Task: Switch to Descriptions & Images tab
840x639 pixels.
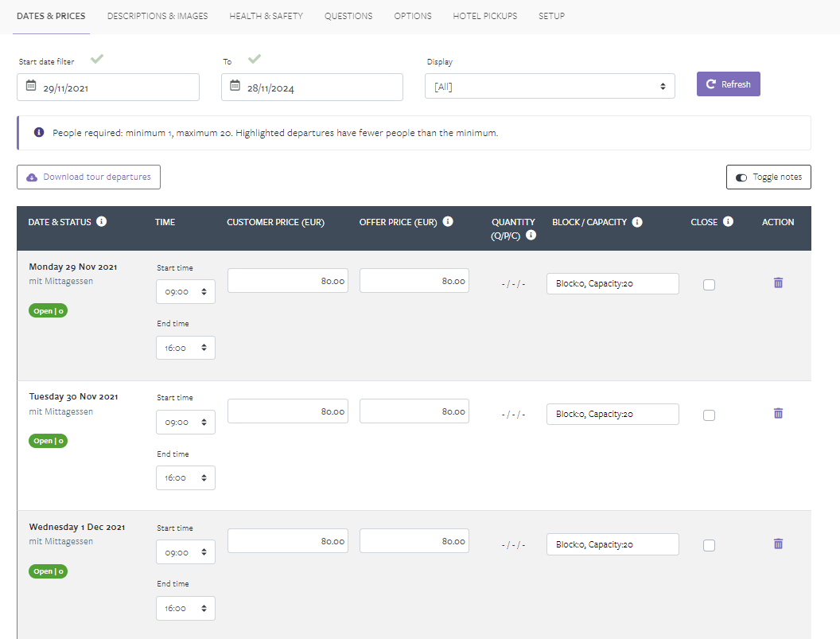Action: [157, 16]
